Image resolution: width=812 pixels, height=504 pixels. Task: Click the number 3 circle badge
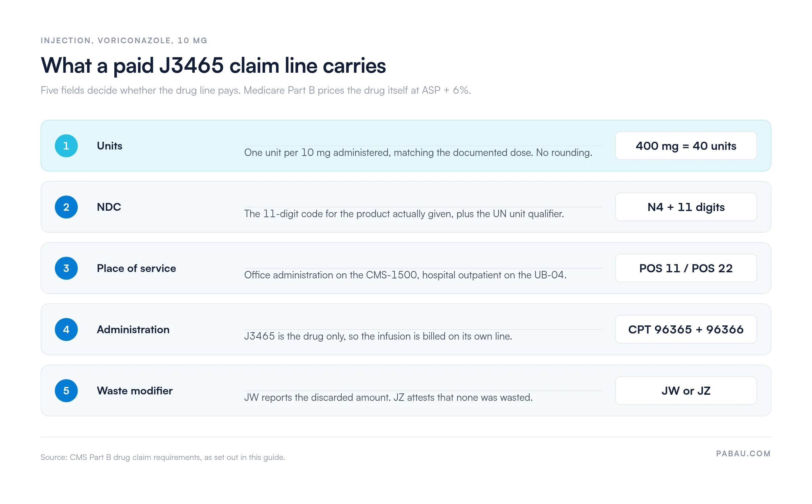pyautogui.click(x=66, y=268)
